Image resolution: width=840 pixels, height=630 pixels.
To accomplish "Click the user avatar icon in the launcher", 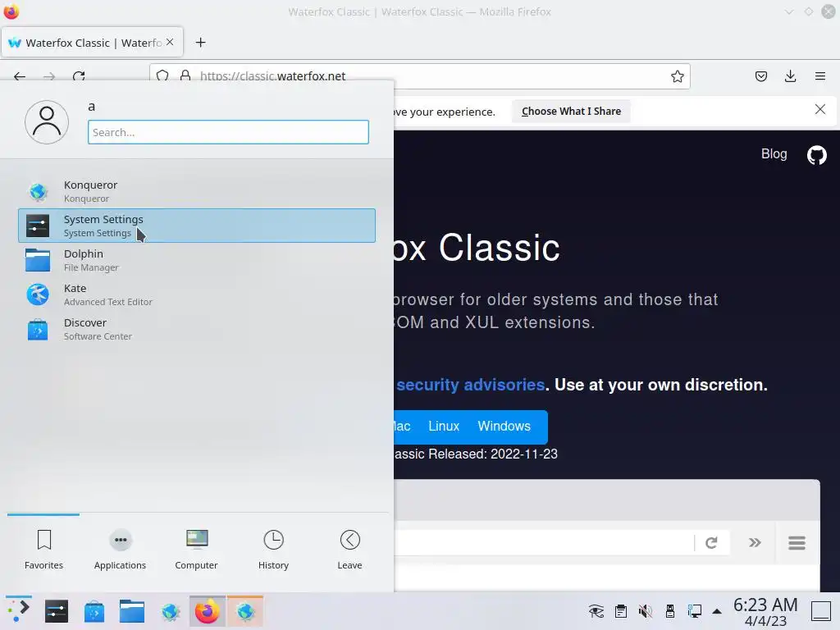I will tap(47, 122).
